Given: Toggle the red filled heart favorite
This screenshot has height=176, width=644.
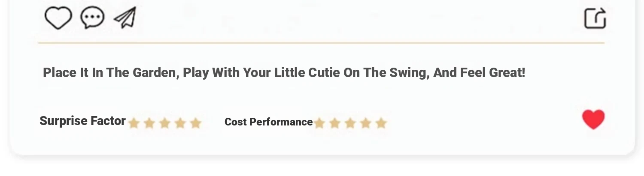Looking at the screenshot, I should (593, 119).
